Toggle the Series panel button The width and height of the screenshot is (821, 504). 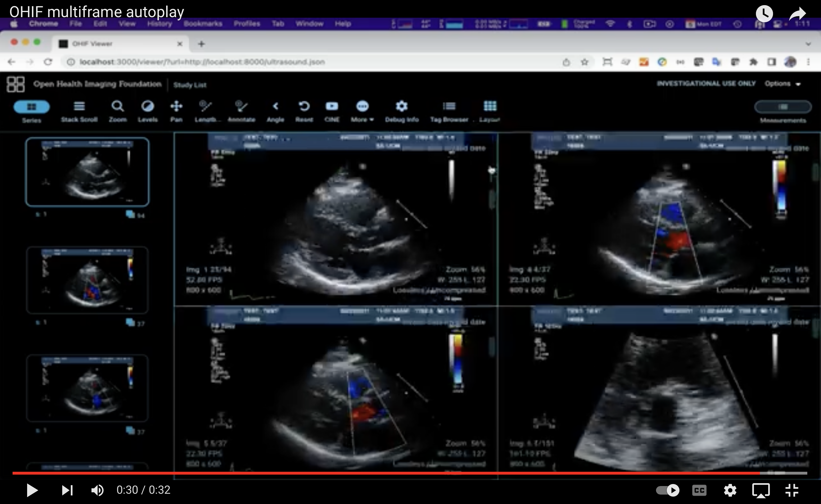[32, 107]
